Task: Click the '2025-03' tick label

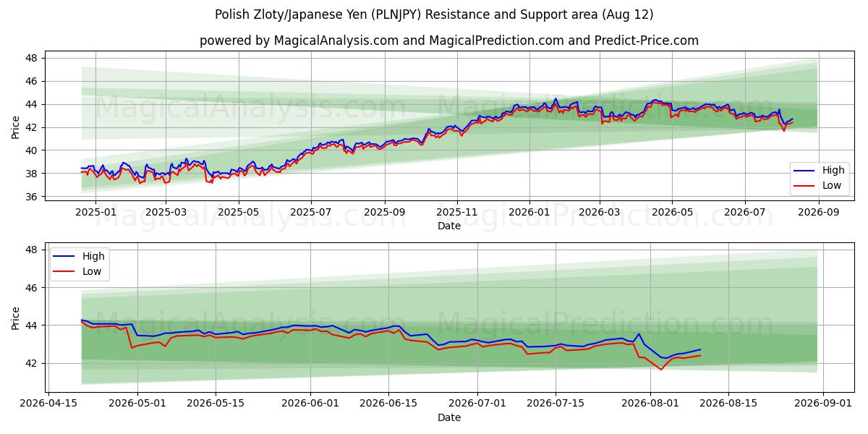Action: [166, 213]
